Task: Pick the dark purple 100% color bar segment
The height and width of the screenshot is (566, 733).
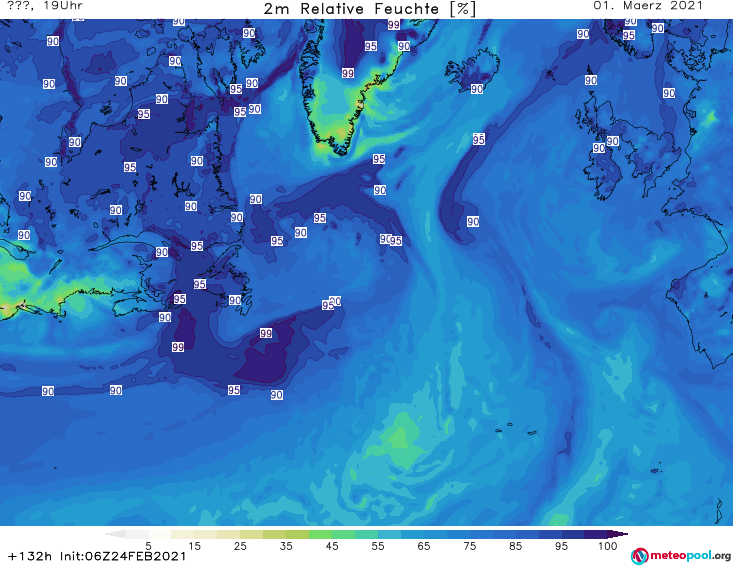Action: pos(596,534)
